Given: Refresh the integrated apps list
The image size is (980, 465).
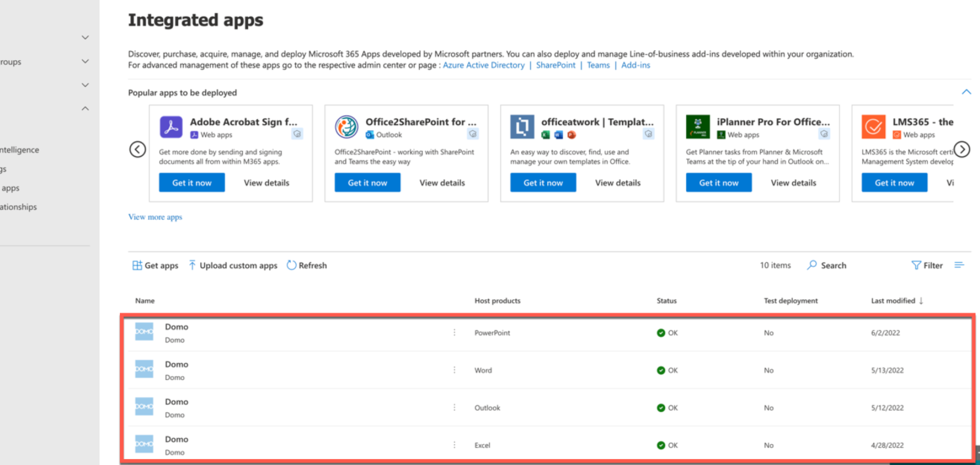Looking at the screenshot, I should point(306,265).
